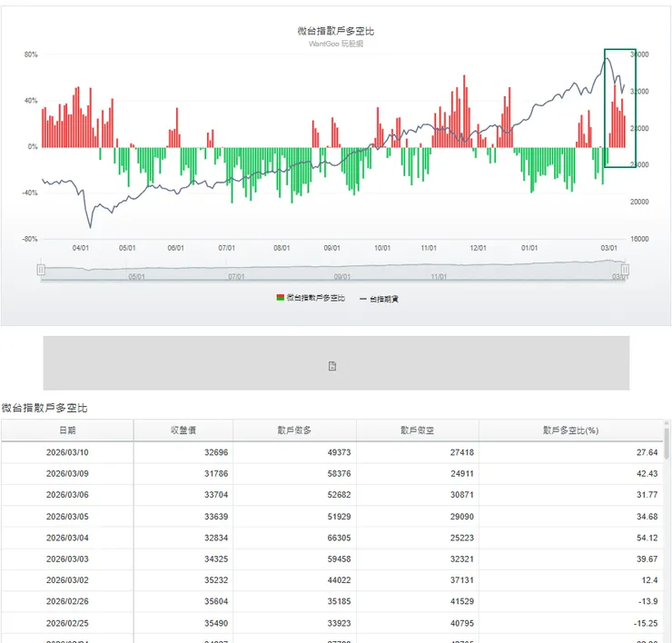Toggle the 台指期貨 legend line series
This screenshot has height=643, width=672.
[x=379, y=299]
